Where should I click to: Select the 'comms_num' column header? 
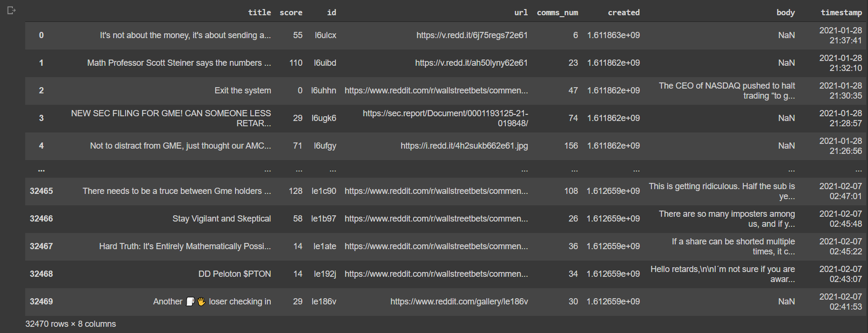[x=557, y=12]
